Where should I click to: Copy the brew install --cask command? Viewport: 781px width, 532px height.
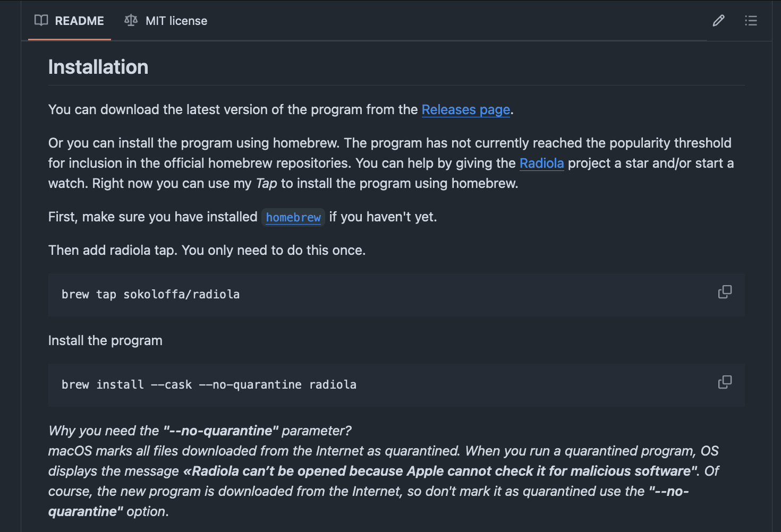tap(725, 382)
